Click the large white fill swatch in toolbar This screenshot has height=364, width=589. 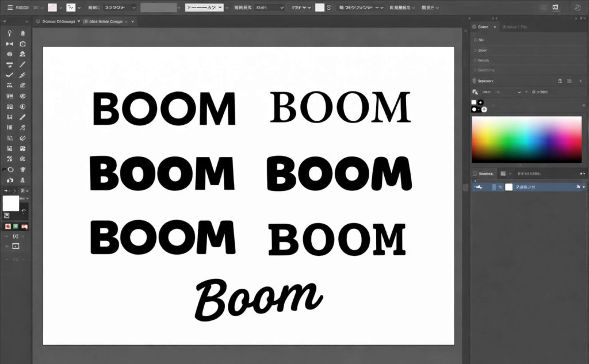point(11,203)
